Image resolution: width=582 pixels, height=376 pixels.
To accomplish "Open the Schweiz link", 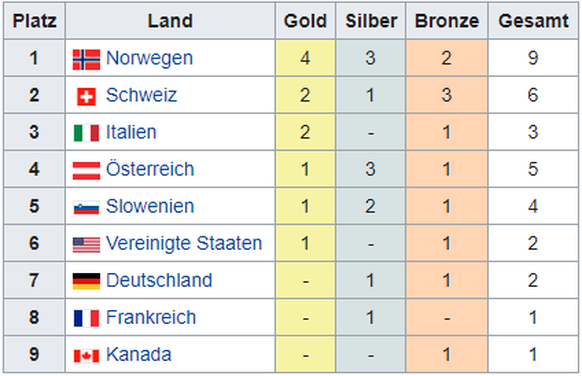I will [141, 95].
